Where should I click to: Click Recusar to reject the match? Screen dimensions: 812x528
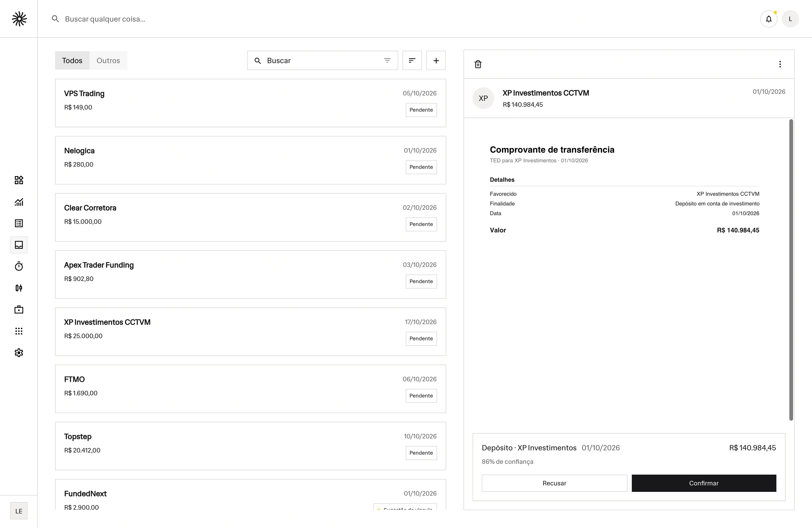pyautogui.click(x=554, y=483)
